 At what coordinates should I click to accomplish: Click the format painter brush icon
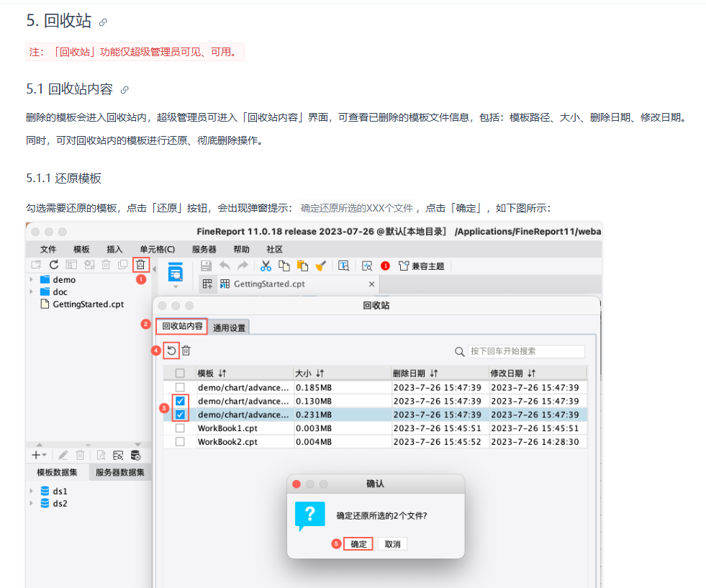(x=320, y=266)
